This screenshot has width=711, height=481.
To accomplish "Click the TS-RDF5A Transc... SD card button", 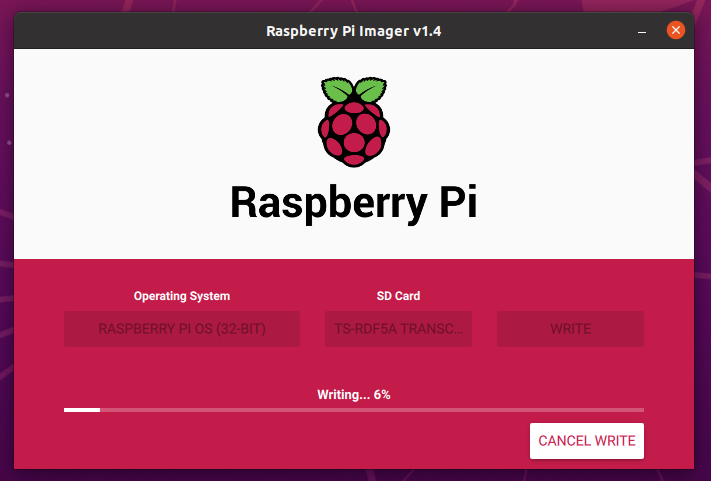I will tap(398, 329).
